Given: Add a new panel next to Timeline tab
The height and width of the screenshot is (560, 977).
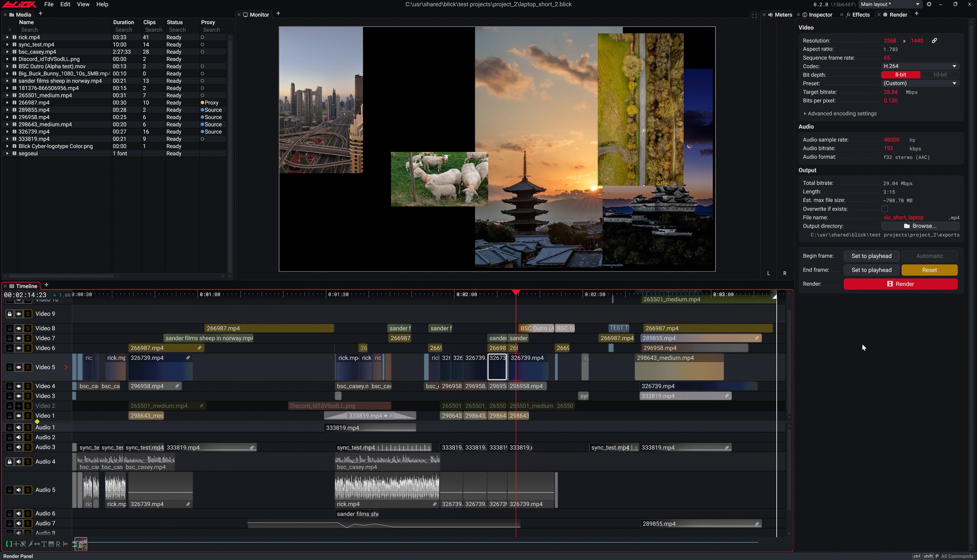Looking at the screenshot, I should tap(46, 285).
